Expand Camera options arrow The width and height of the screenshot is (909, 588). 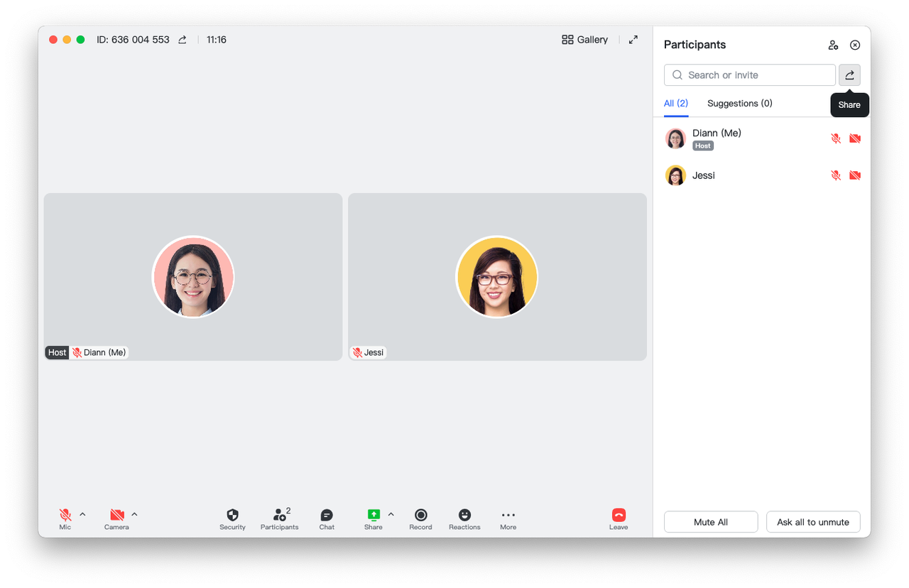point(134,514)
